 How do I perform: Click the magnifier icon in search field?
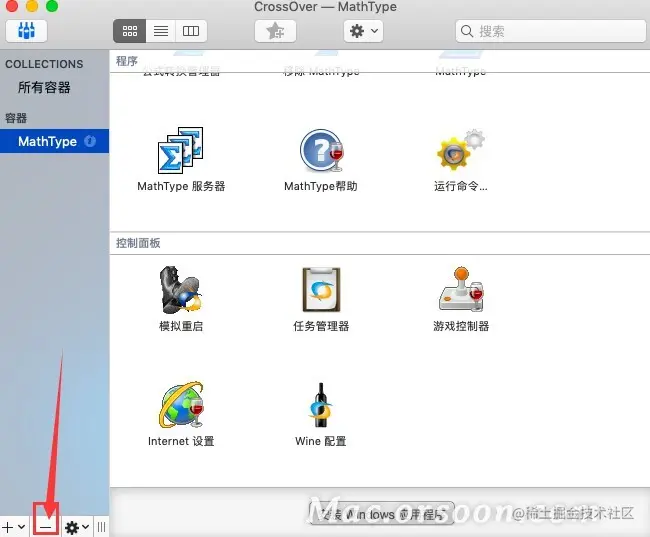467,31
